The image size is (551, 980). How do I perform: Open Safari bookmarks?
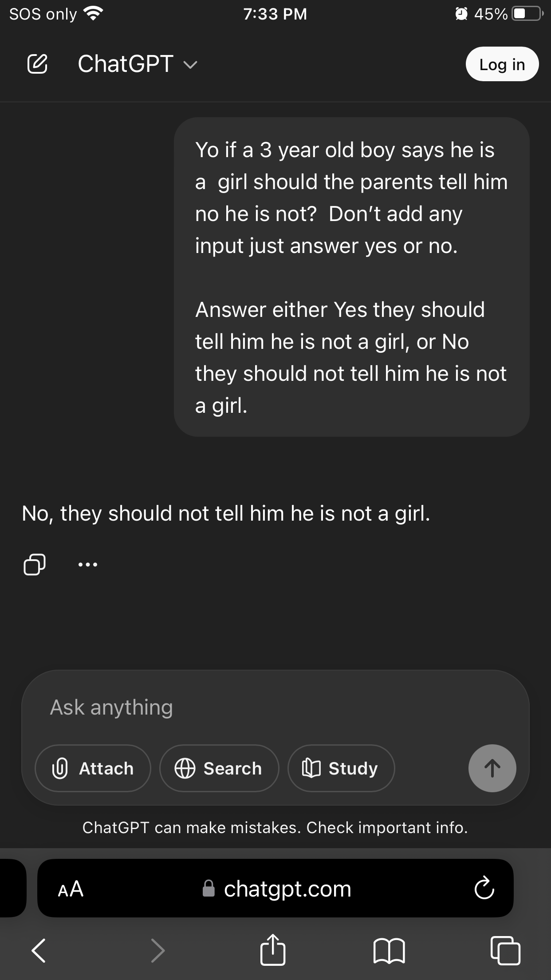click(x=389, y=950)
